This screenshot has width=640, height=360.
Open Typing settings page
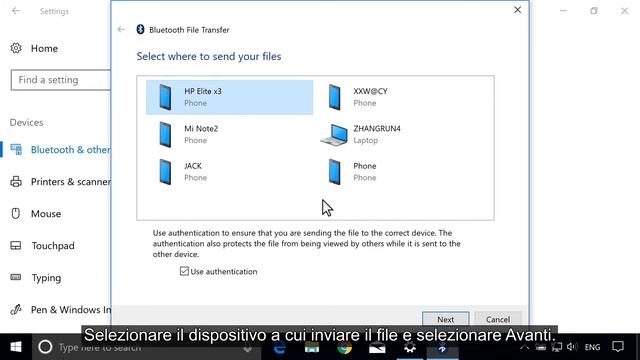click(x=46, y=278)
